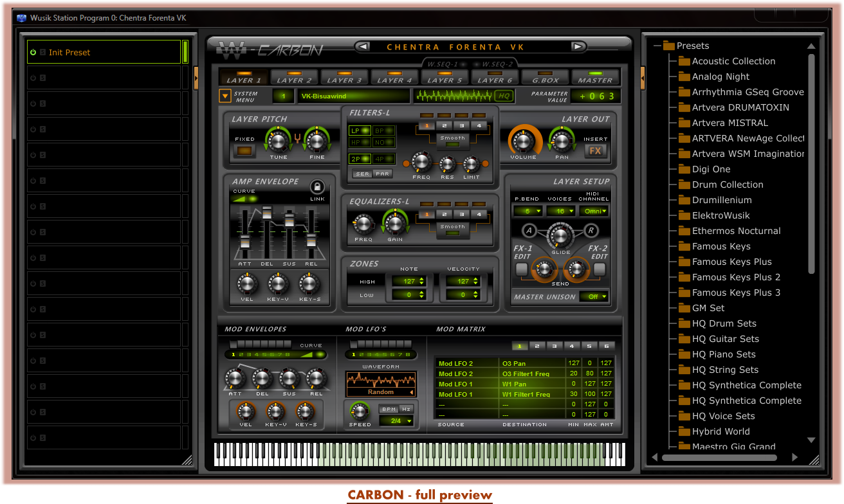Switch filter routing to PAR

(x=383, y=174)
